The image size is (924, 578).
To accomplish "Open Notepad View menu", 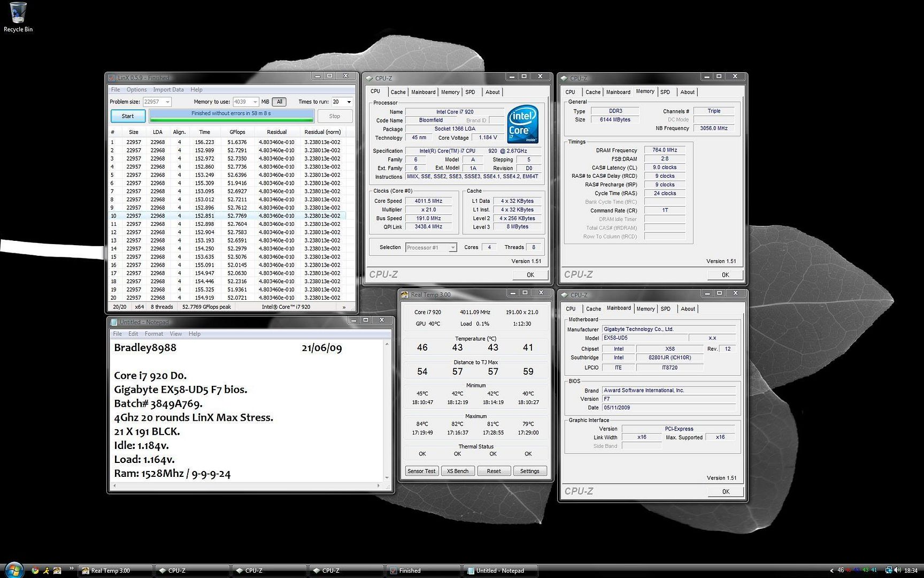I will point(176,333).
